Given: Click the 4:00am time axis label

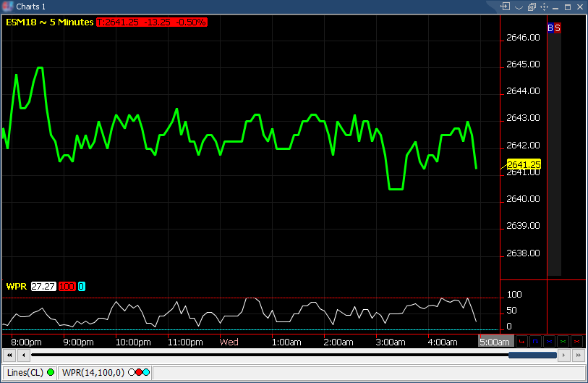Looking at the screenshot, I should (443, 342).
